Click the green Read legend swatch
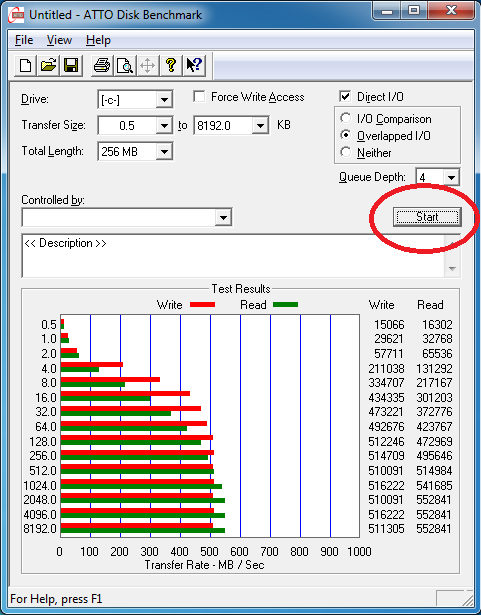481x616 pixels. coord(285,304)
